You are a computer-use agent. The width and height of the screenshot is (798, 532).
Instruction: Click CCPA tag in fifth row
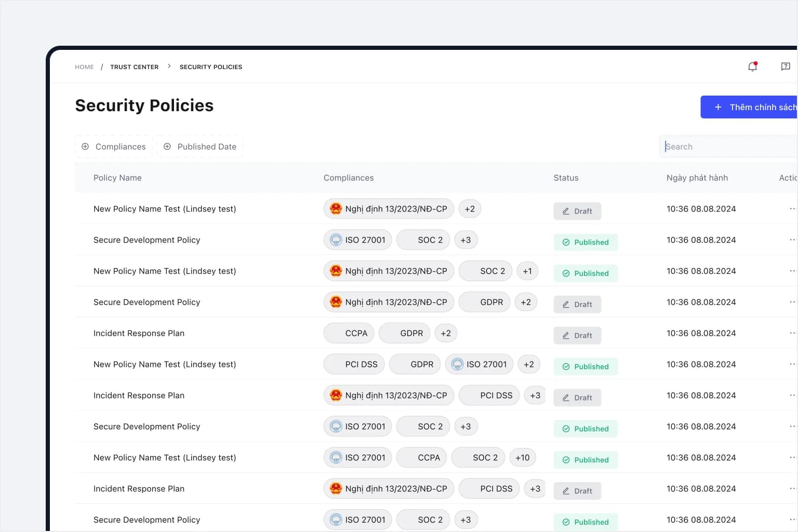pos(349,334)
